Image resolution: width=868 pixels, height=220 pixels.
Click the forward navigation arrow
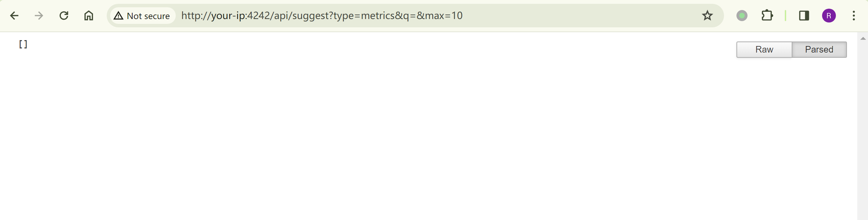pos(39,16)
